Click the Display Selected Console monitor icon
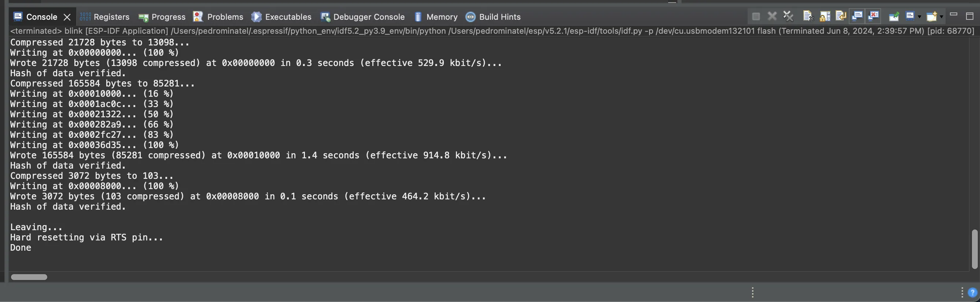Screen dimensions: 980x302 click(x=910, y=16)
